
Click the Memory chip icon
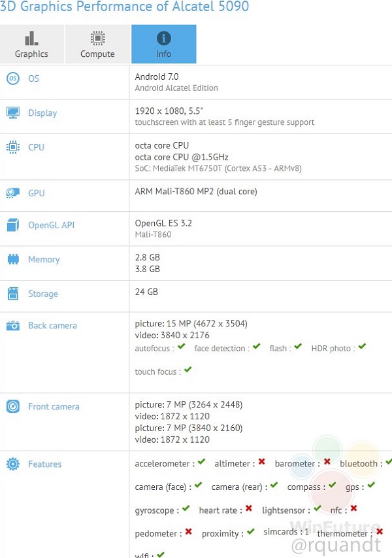[x=12, y=260]
